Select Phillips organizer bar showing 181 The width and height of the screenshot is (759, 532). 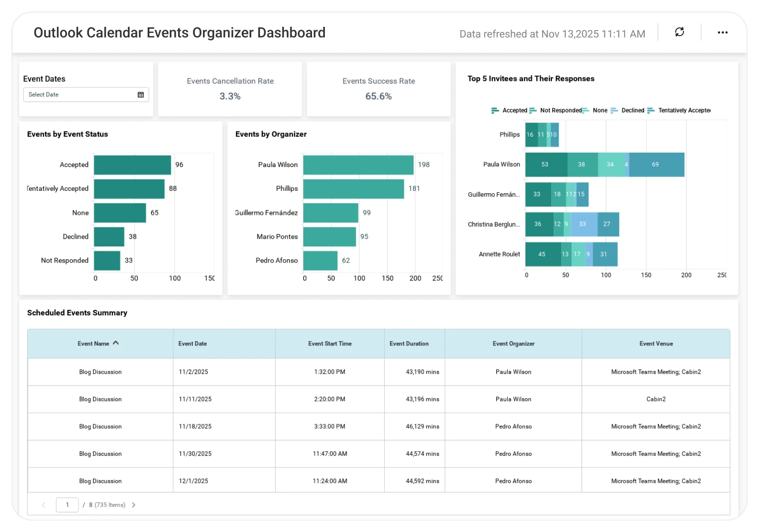point(354,189)
